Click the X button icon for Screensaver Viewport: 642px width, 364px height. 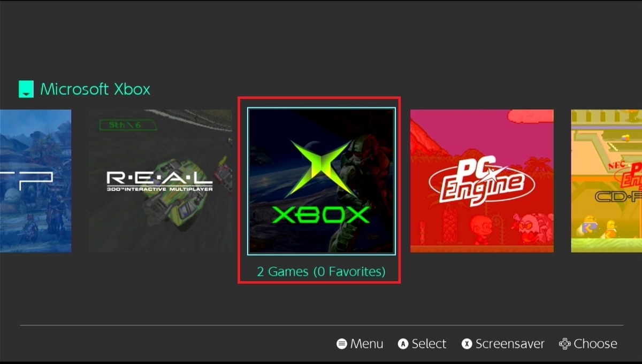click(467, 344)
